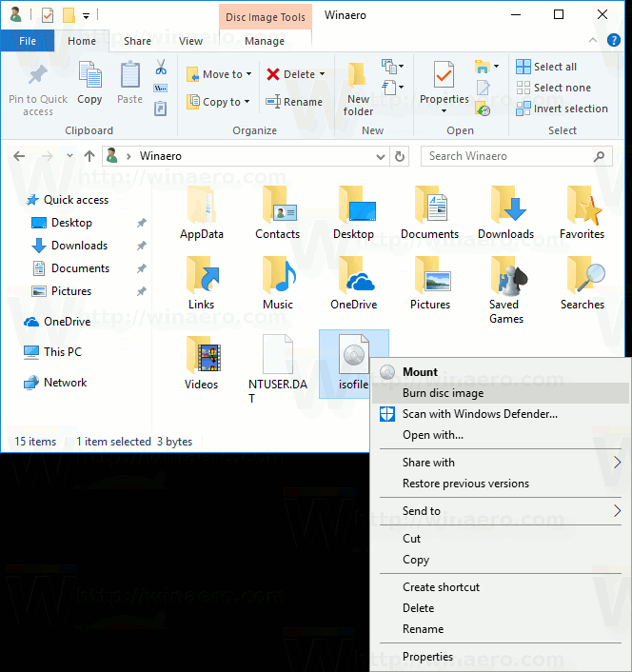The image size is (632, 672).
Task: Choose Open with... in context menu
Action: click(x=500, y=435)
